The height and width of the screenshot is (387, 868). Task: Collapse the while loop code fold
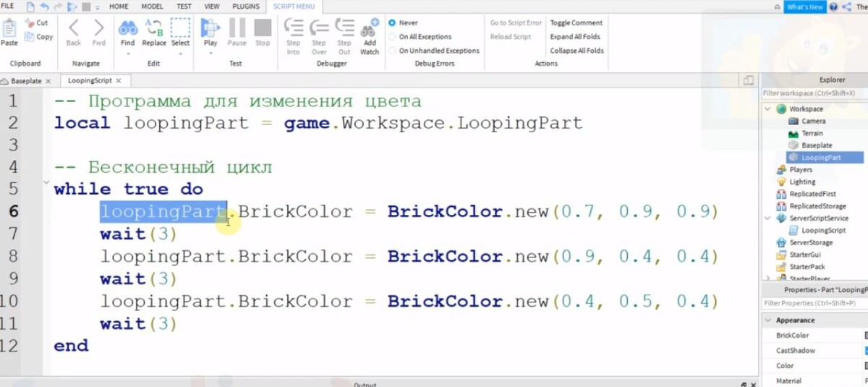click(x=47, y=182)
